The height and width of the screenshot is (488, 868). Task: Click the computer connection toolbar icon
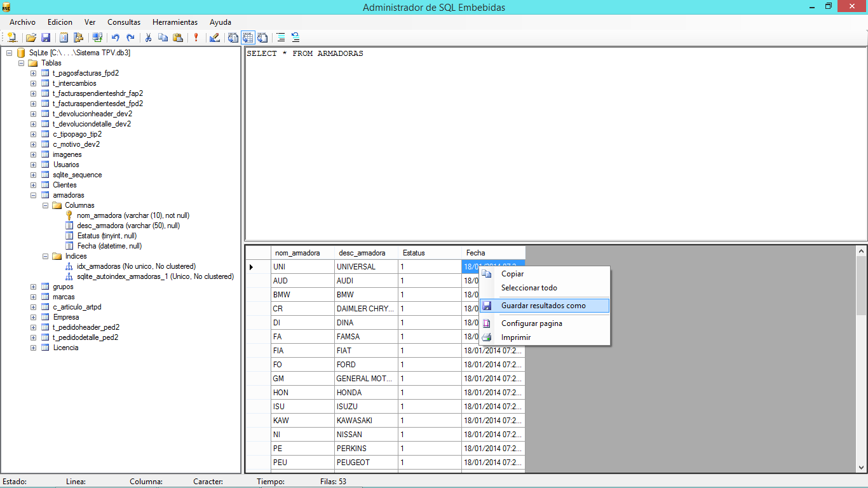pyautogui.click(x=97, y=37)
